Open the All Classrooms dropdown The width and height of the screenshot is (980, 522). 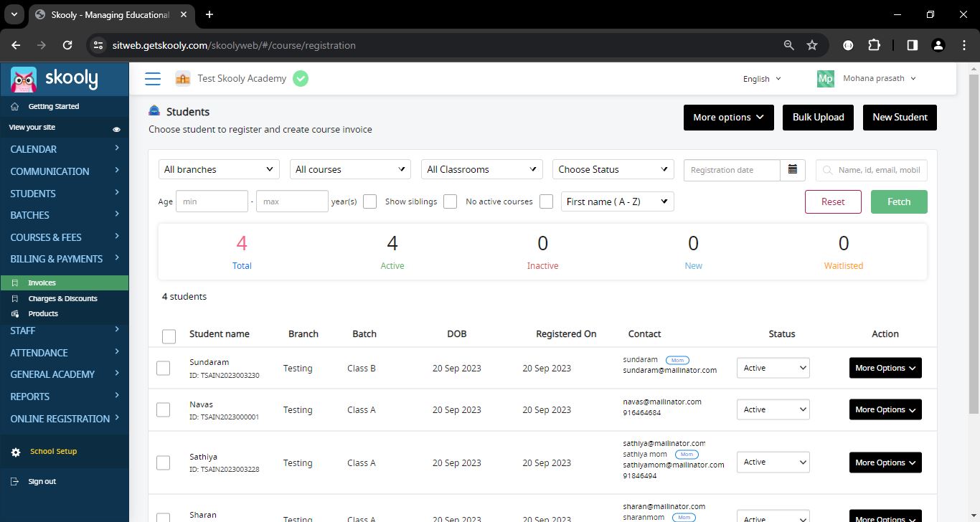pyautogui.click(x=482, y=169)
